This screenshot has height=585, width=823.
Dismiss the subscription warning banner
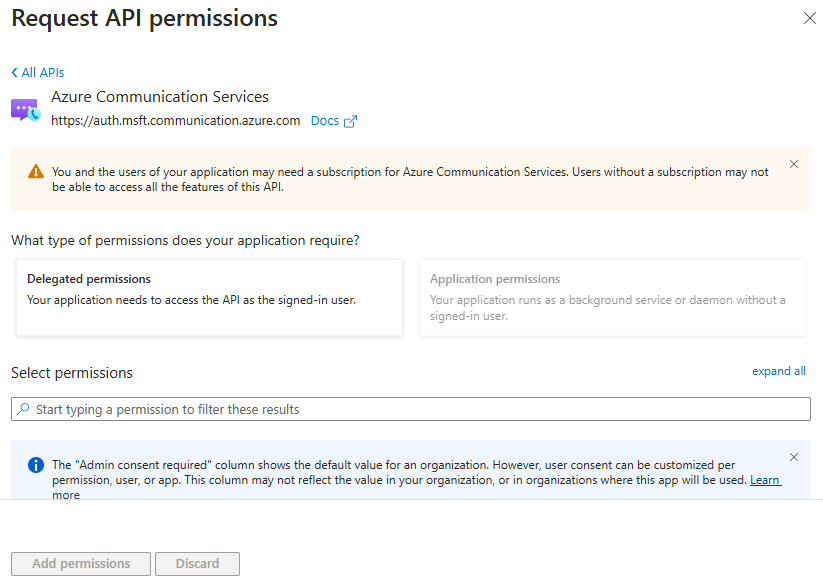tap(794, 164)
